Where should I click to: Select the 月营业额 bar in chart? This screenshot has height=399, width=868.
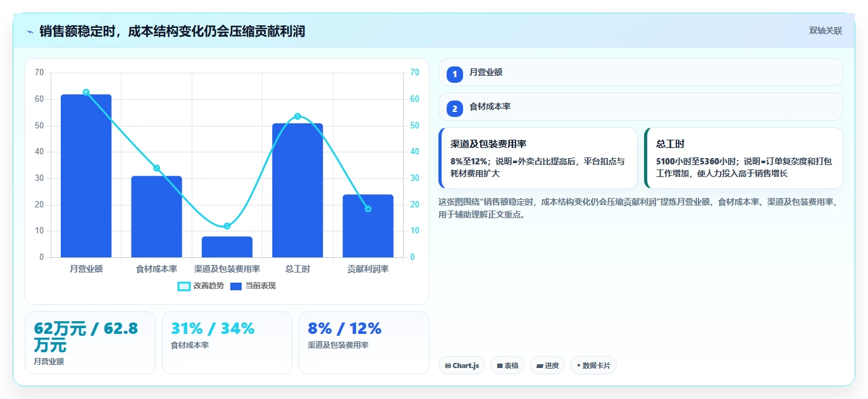coord(86,176)
